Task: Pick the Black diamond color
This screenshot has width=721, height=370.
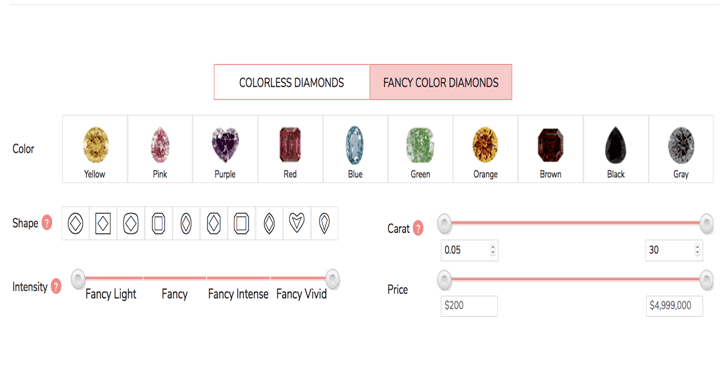Action: click(616, 149)
